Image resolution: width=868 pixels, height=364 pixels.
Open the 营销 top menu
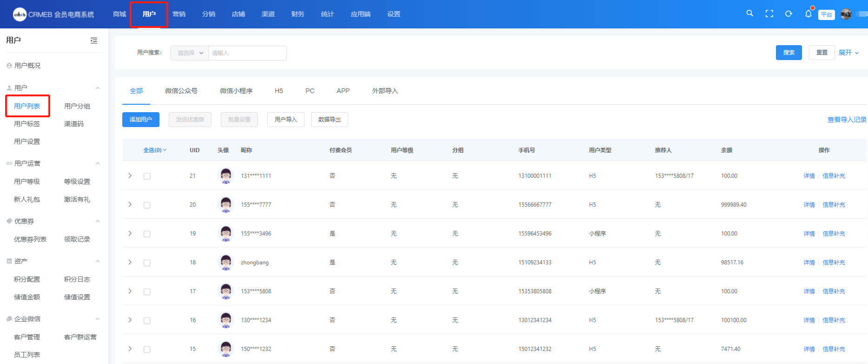(x=179, y=14)
